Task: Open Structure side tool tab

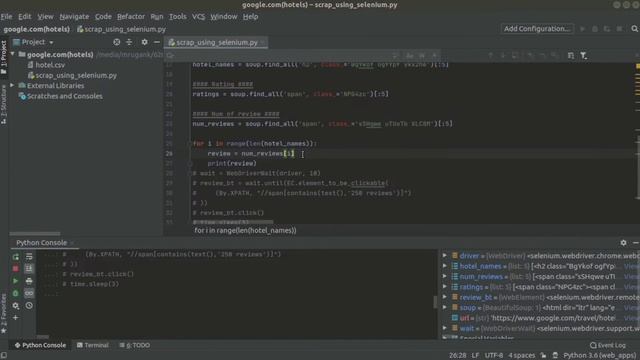Action: pos(4,104)
